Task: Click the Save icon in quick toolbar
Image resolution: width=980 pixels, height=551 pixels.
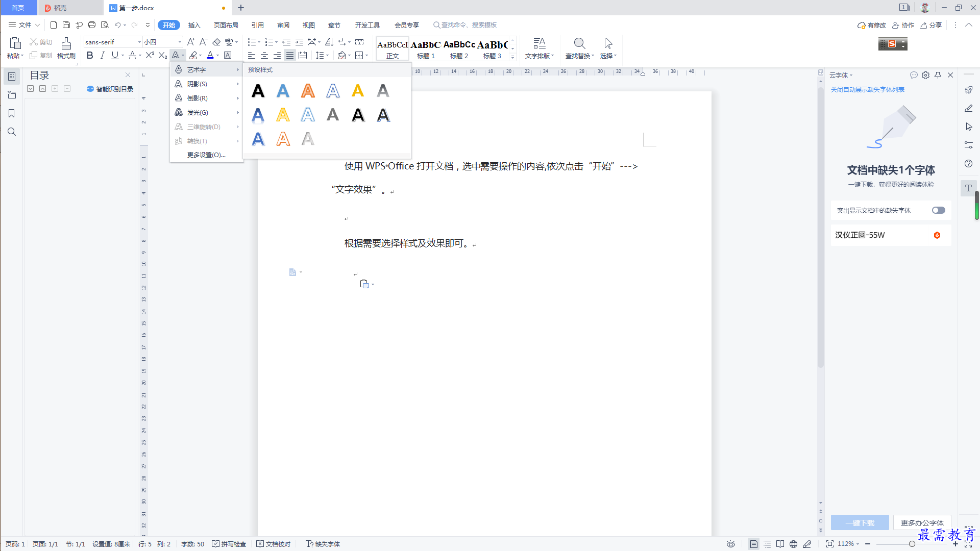Action: (66, 24)
